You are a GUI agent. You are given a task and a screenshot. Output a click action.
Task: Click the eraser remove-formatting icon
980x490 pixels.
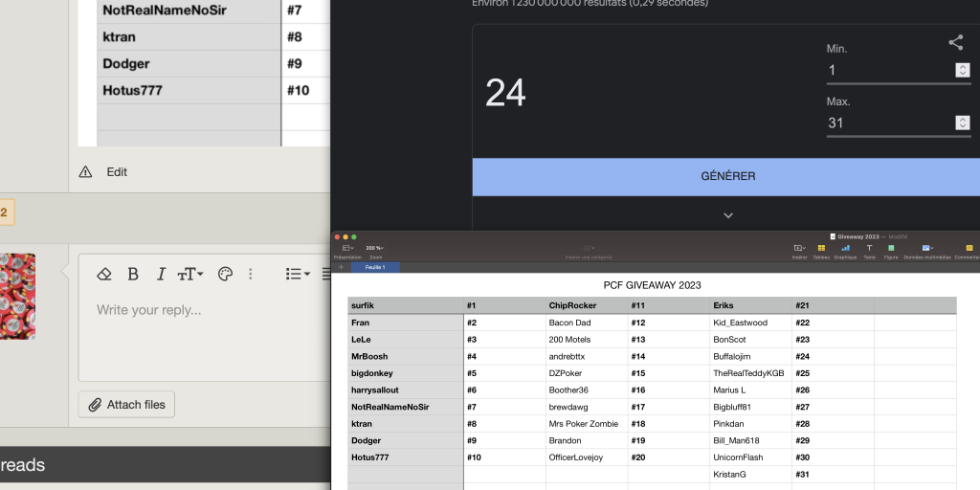105,274
